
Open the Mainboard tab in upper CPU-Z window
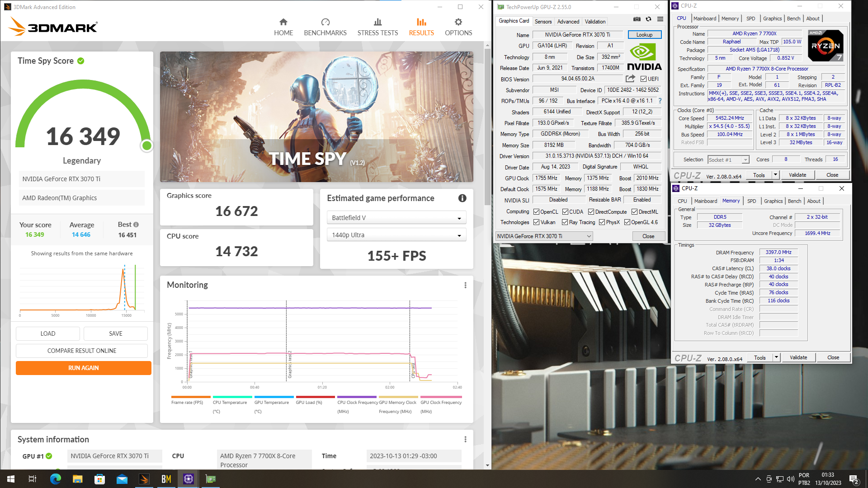click(x=704, y=19)
